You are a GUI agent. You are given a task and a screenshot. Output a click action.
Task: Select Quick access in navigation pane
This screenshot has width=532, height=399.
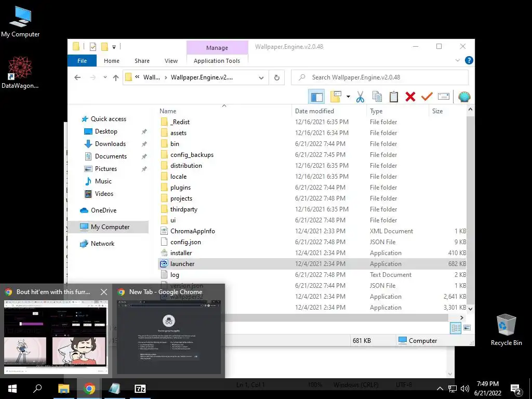tap(108, 119)
